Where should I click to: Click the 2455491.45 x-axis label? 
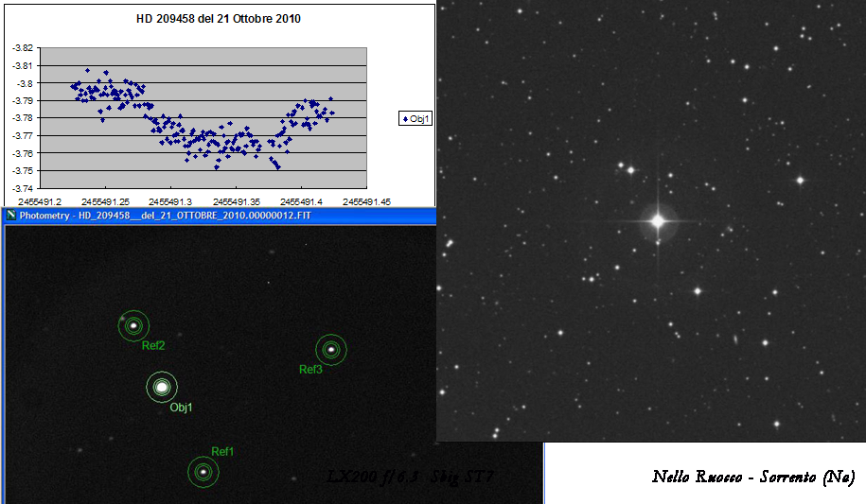[367, 201]
